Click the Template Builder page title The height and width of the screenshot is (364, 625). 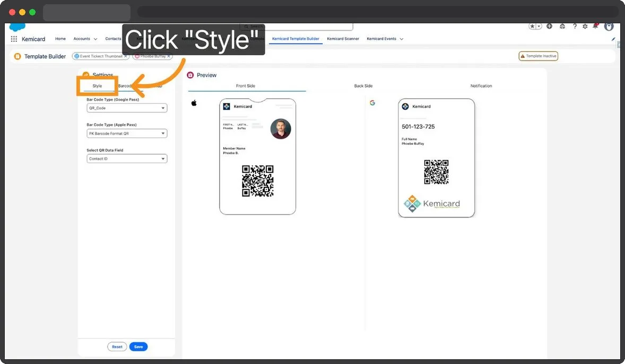click(x=45, y=57)
